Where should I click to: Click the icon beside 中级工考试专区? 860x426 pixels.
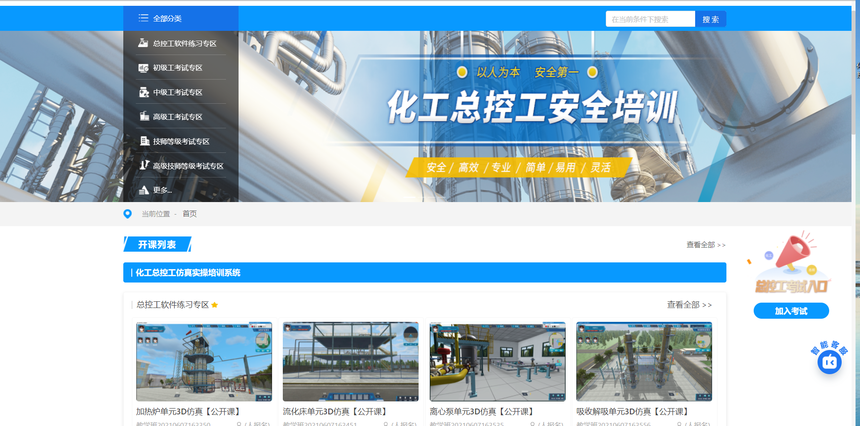(x=143, y=92)
